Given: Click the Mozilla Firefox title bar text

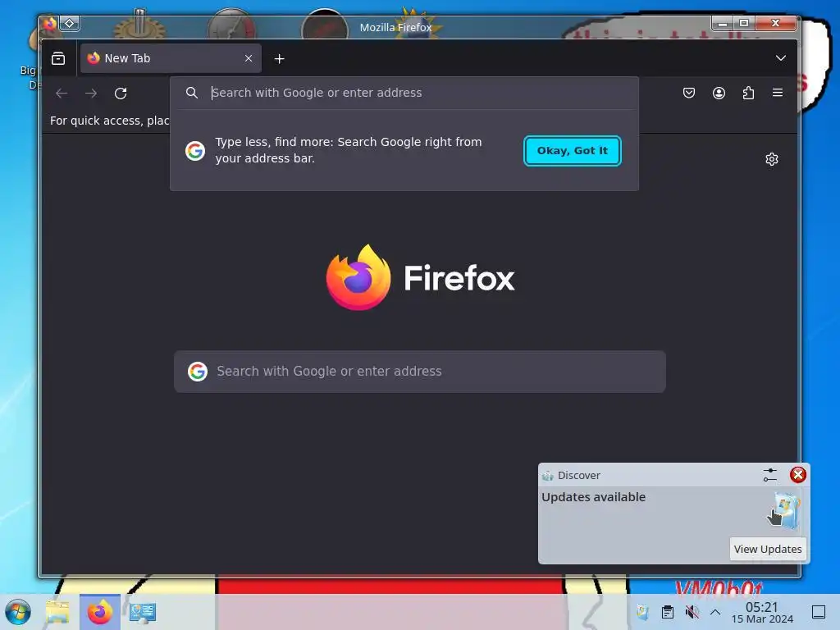Looking at the screenshot, I should click(x=395, y=27).
